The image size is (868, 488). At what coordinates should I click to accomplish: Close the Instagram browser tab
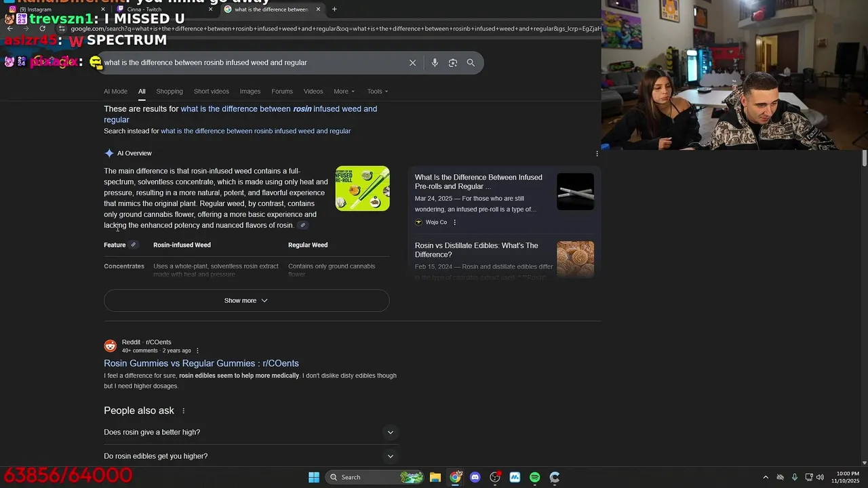[104, 9]
